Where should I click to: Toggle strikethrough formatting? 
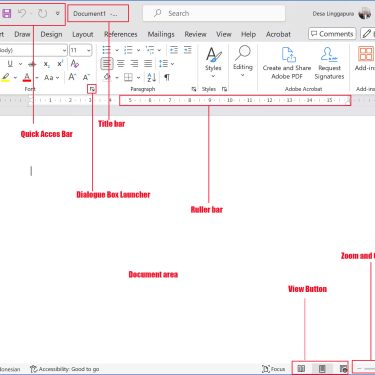pos(32,64)
